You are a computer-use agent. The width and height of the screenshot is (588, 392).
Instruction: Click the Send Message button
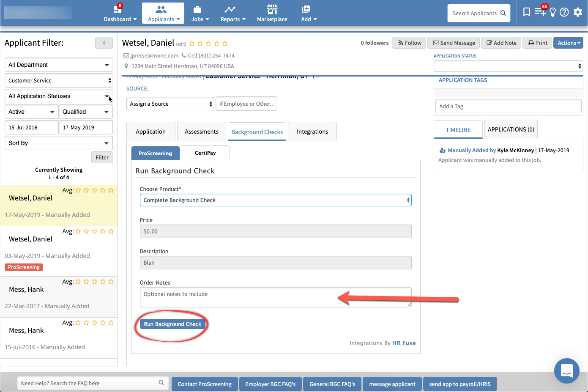click(x=454, y=43)
